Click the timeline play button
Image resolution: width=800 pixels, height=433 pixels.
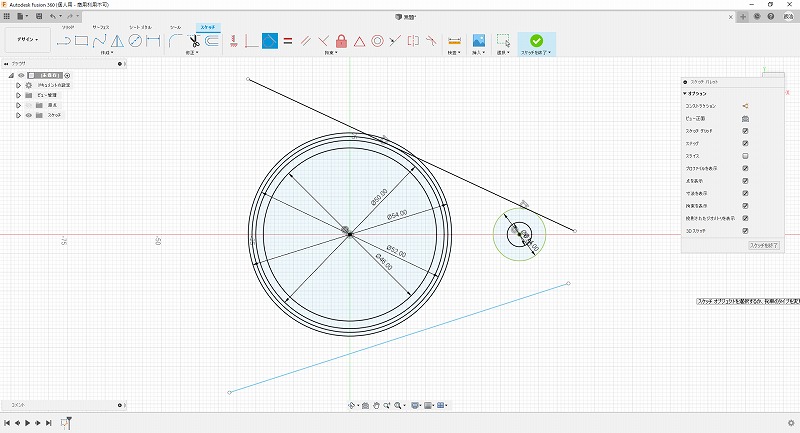click(x=28, y=424)
